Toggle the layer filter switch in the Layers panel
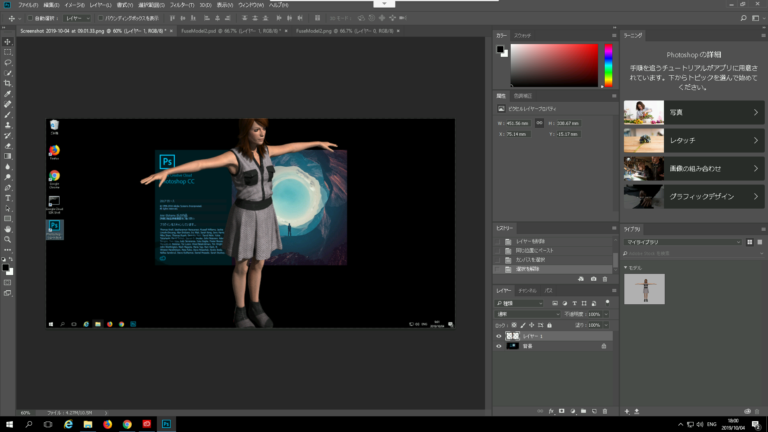Screen dimensions: 768x432 pos(607,303)
